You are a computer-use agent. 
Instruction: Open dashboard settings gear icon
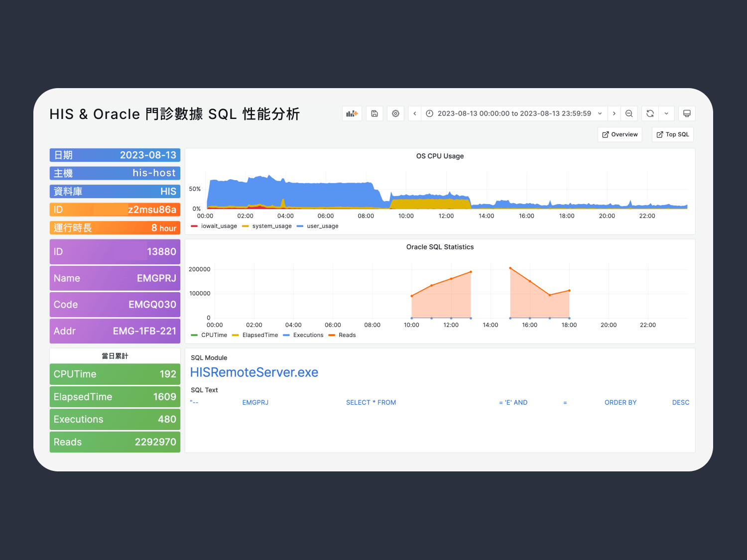tap(395, 113)
